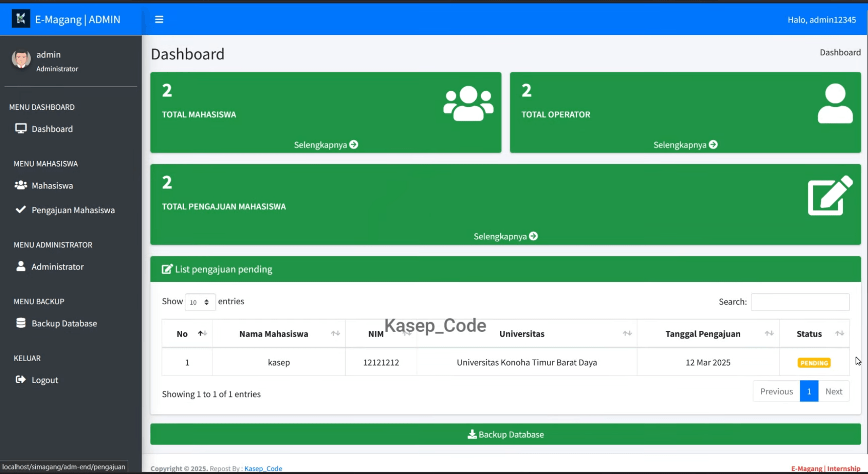Image resolution: width=868 pixels, height=474 pixels.
Task: Sort table by Status column
Action: click(x=814, y=334)
